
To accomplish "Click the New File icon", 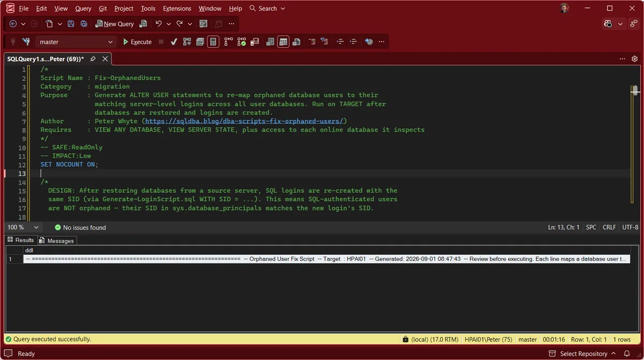I will coord(49,24).
